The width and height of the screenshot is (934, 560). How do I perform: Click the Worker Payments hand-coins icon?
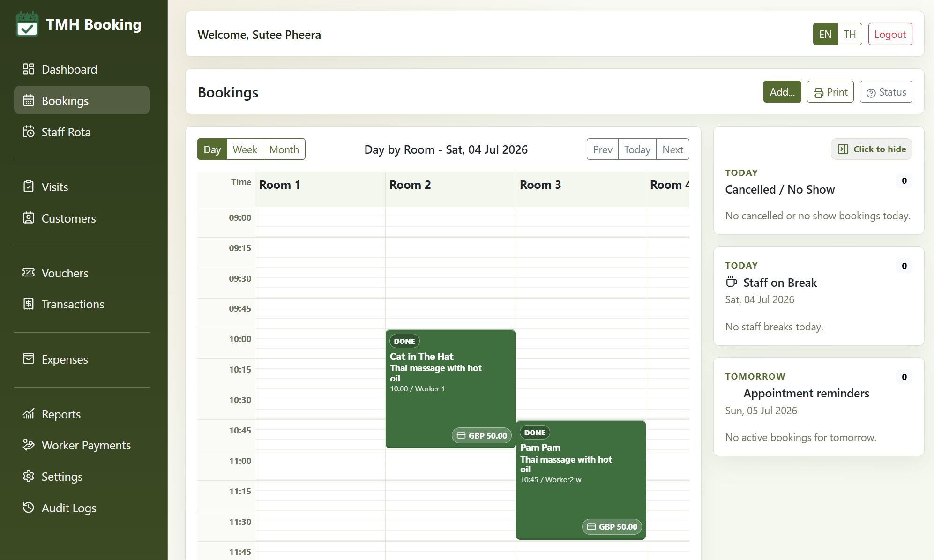[29, 445]
